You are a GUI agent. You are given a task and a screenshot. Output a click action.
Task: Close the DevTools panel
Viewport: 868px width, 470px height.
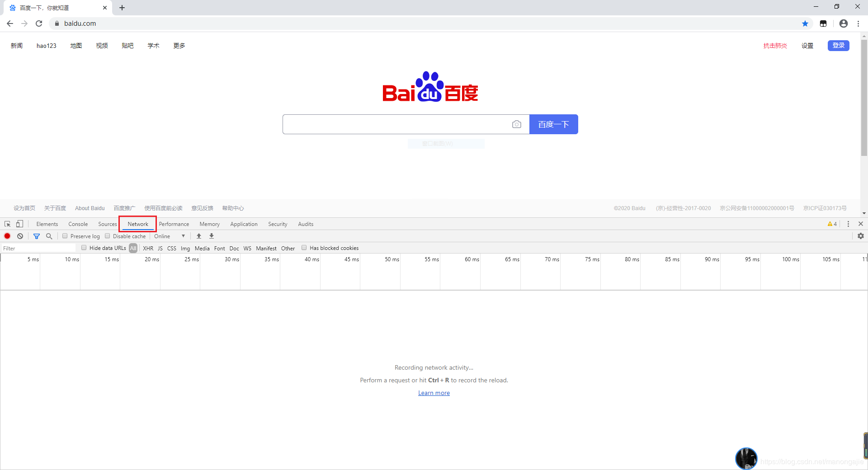tap(861, 224)
